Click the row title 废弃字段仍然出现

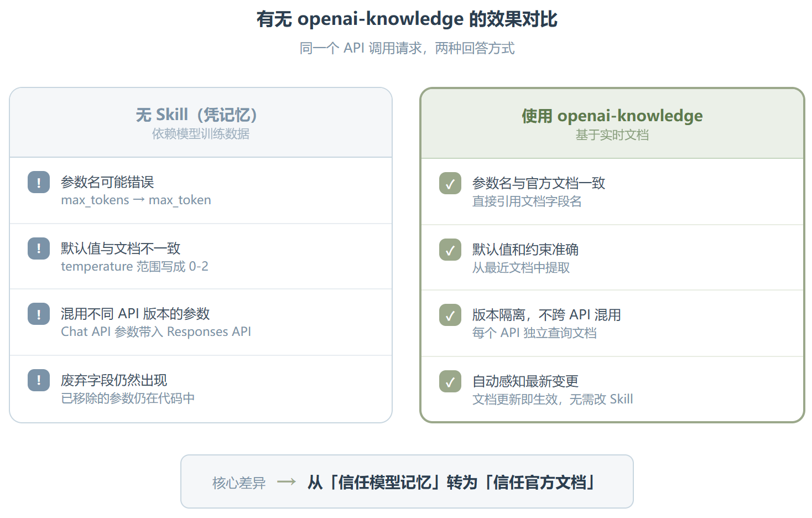click(x=114, y=380)
